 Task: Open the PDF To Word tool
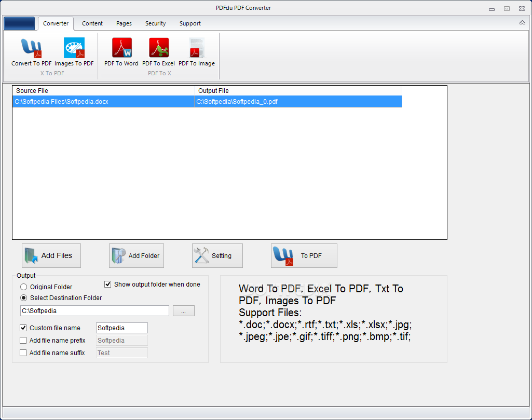(121, 52)
